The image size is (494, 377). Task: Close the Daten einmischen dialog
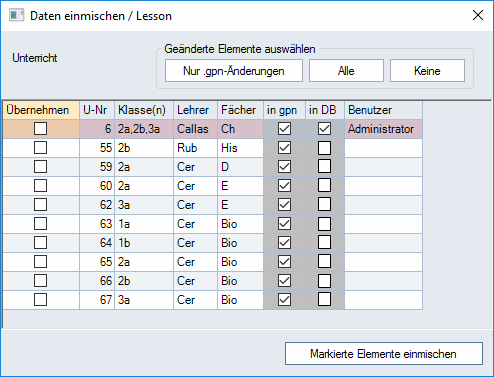478,15
